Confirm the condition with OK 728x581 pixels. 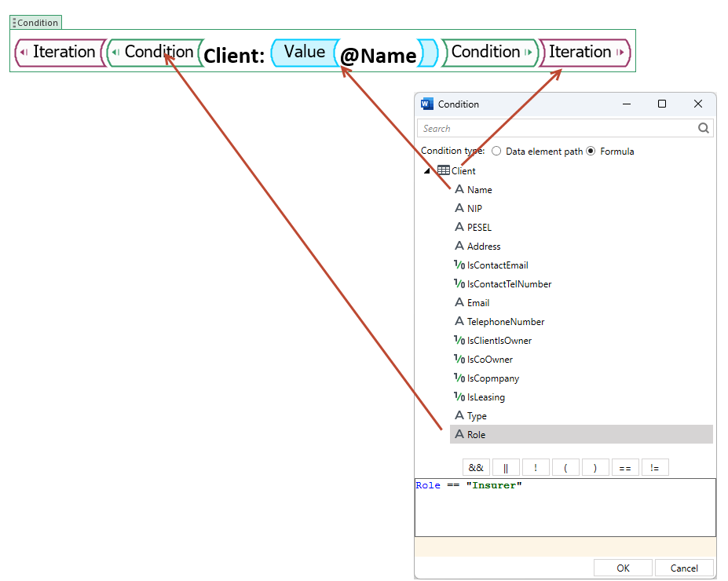coord(623,568)
